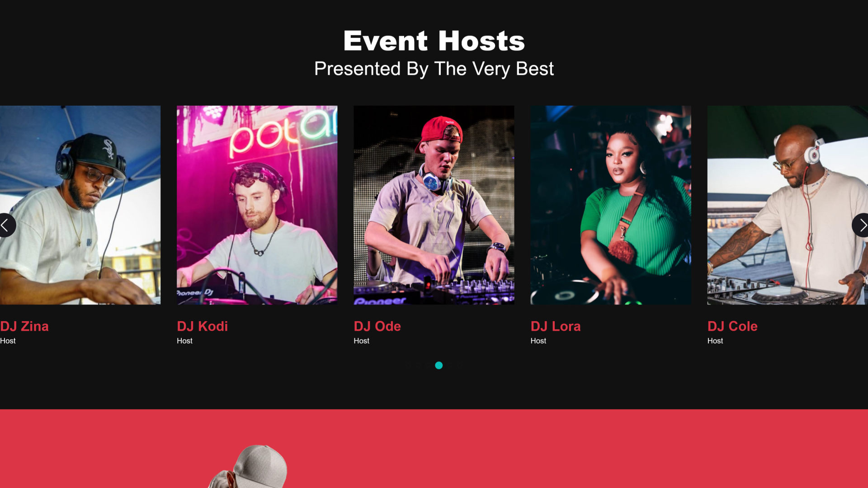Click the DJ Kodi name link
This screenshot has height=488, width=868.
coord(202,326)
